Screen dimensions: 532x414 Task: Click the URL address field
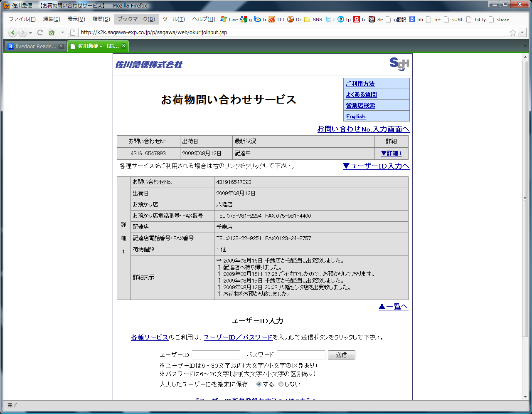click(x=293, y=32)
